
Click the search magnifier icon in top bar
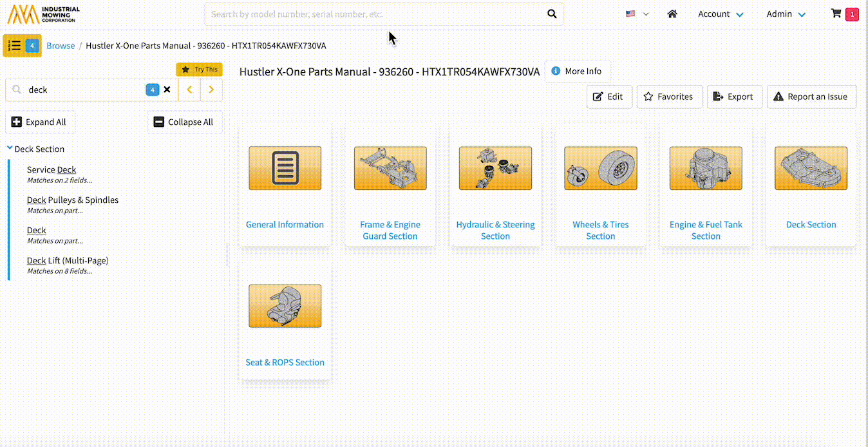552,14
